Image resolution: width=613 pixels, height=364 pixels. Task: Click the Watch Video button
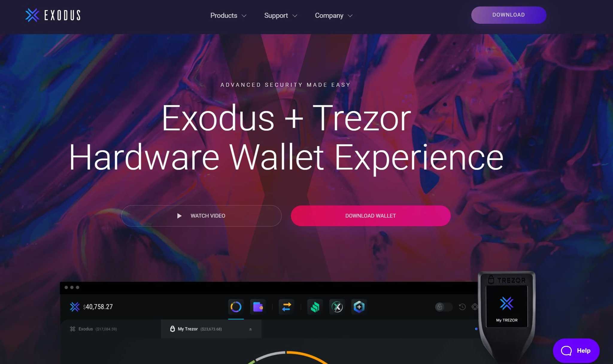pos(201,216)
